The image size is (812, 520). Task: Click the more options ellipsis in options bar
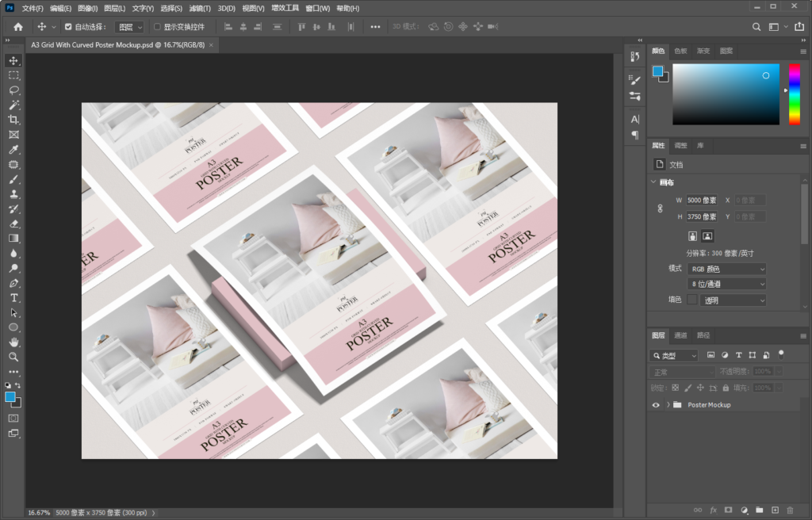pyautogui.click(x=375, y=27)
